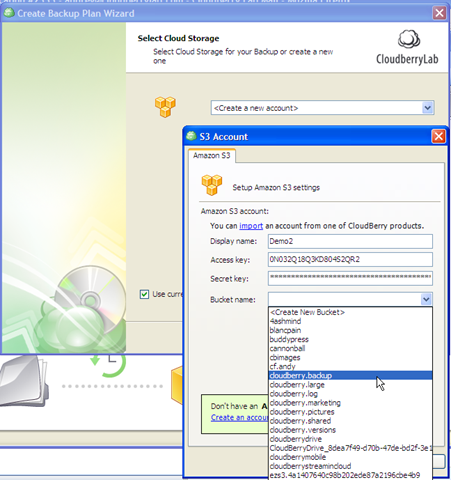Switch to the Amazon S3 tab
The width and height of the screenshot is (451, 480).
(x=212, y=156)
